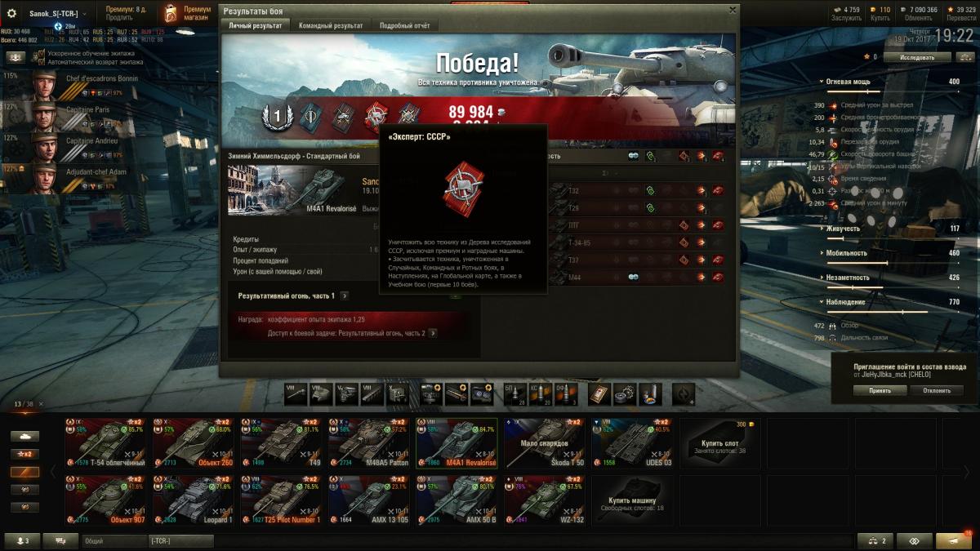This screenshot has height=551, width=980.
Task: Open the Премиум магазин shop bag icon
Action: [170, 13]
